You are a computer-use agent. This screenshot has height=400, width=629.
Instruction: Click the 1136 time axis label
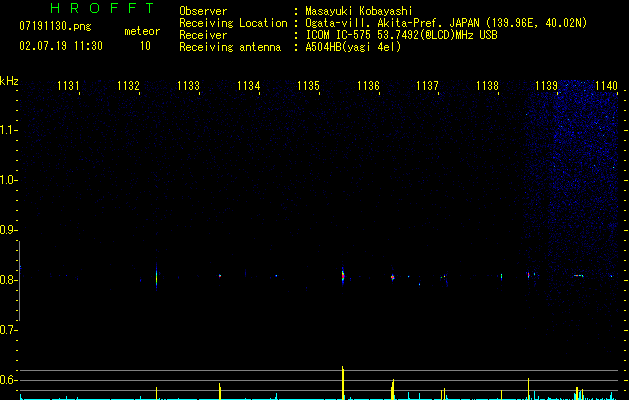(368, 86)
